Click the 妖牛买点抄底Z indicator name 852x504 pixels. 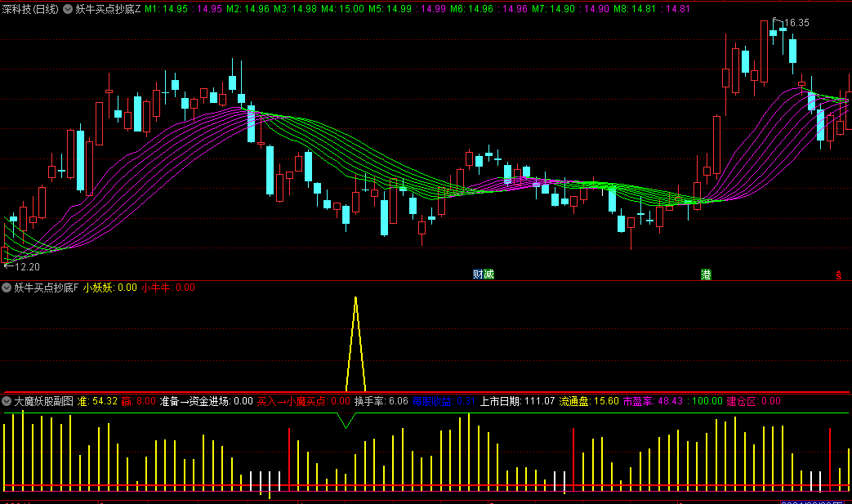[x=108, y=9]
